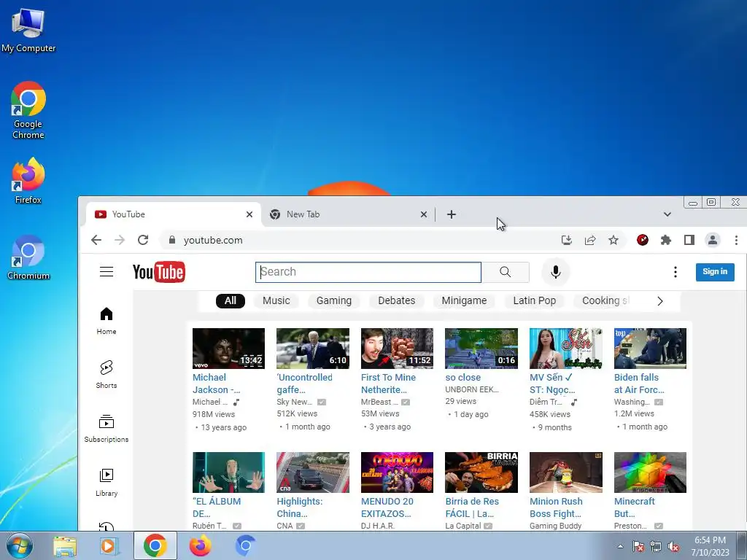Click the YouTube search input field

click(x=368, y=272)
